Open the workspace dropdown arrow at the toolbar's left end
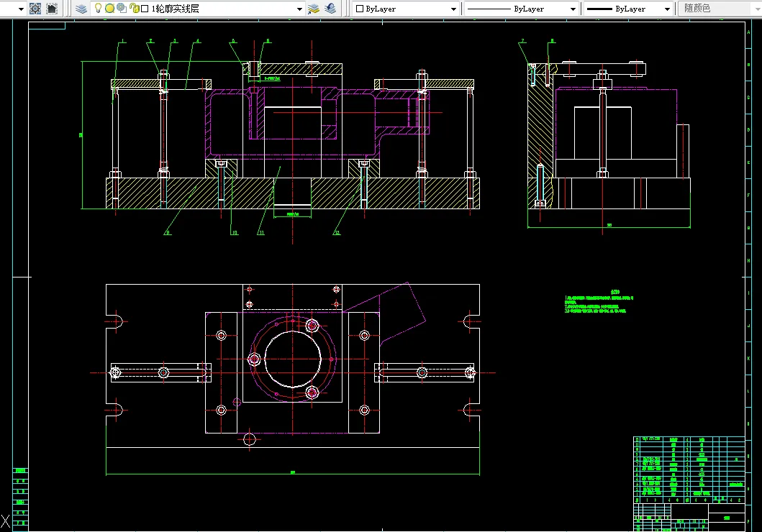762x532 pixels. point(20,9)
